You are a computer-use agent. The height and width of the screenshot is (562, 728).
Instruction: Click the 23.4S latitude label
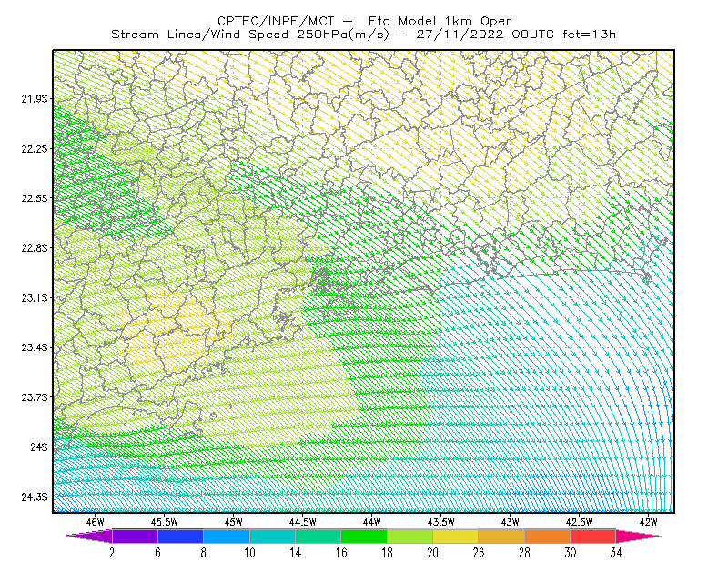34,347
